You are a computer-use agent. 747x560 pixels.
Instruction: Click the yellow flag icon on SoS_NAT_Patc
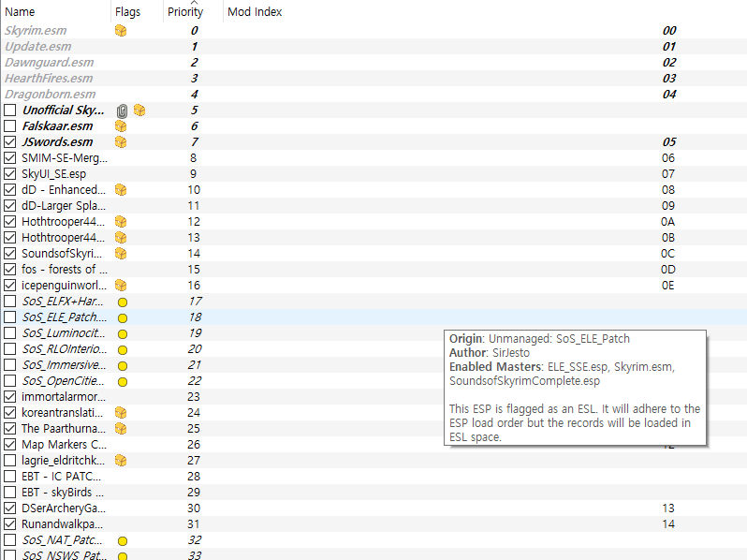[x=122, y=541]
